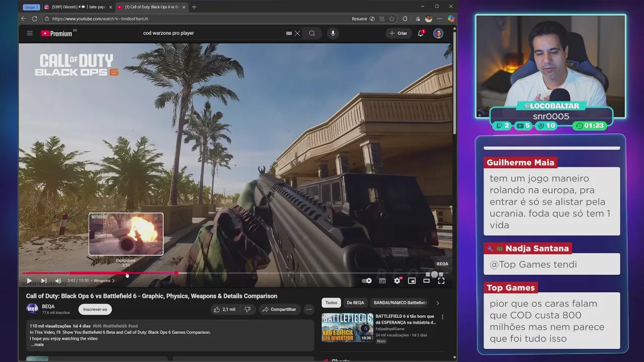644x362 pixels.
Task: Add this page to favorites with the star
Action: [x=391, y=19]
